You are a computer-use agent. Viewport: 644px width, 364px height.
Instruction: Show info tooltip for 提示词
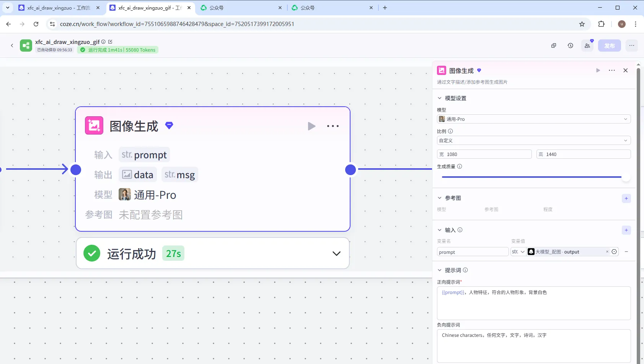(465, 270)
